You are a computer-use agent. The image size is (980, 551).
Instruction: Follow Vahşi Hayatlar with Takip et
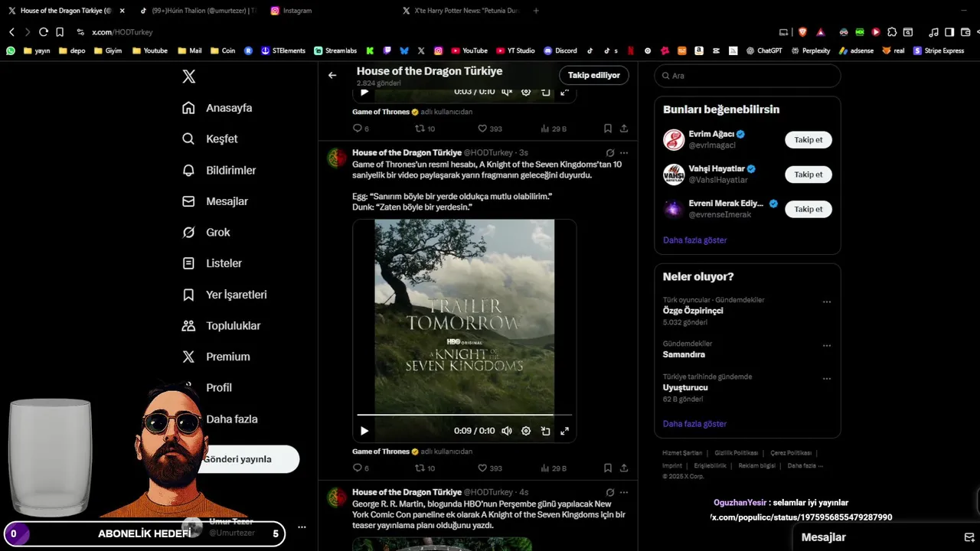[808, 174]
